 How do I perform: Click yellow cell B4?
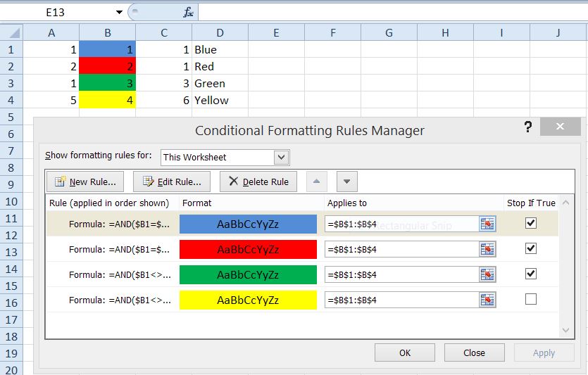point(107,100)
